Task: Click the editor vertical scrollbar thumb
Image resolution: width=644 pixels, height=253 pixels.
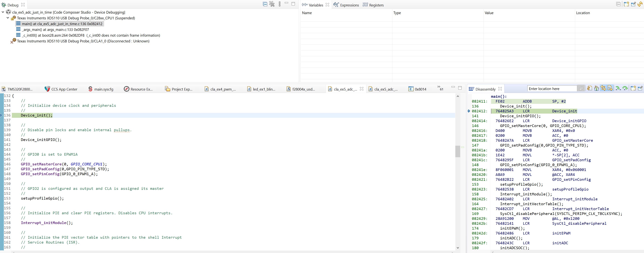Action: click(x=458, y=151)
